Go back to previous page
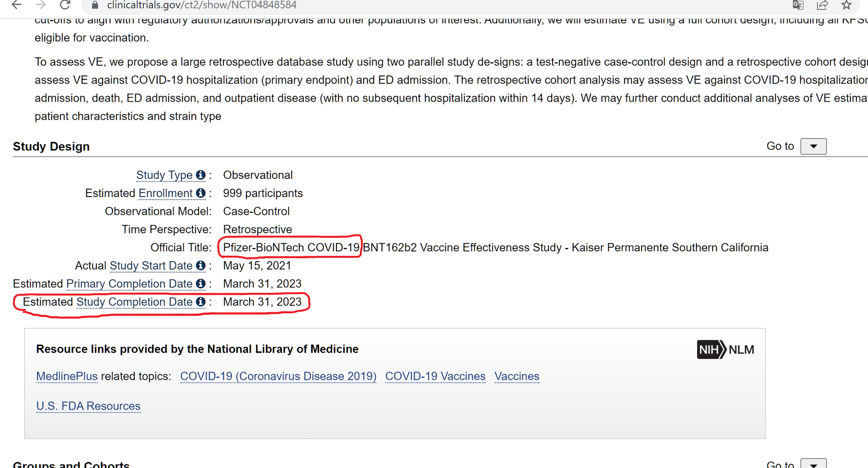 16,5
